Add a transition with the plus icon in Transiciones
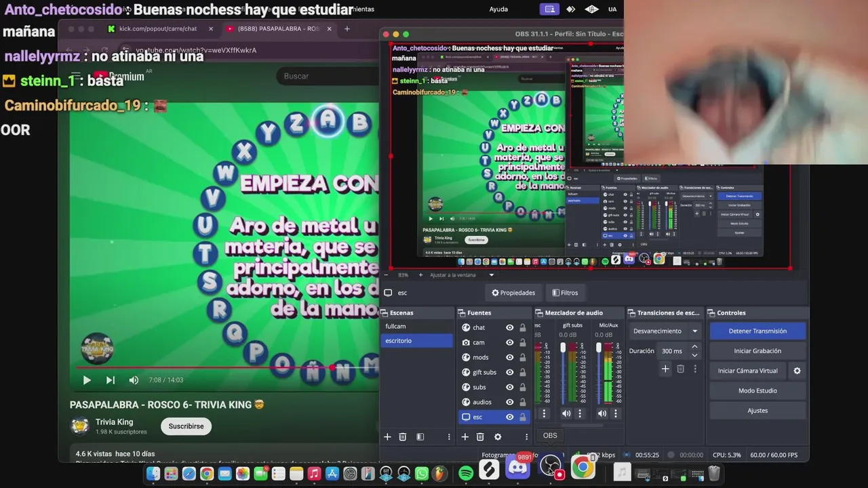Image resolution: width=868 pixels, height=488 pixels. (665, 369)
